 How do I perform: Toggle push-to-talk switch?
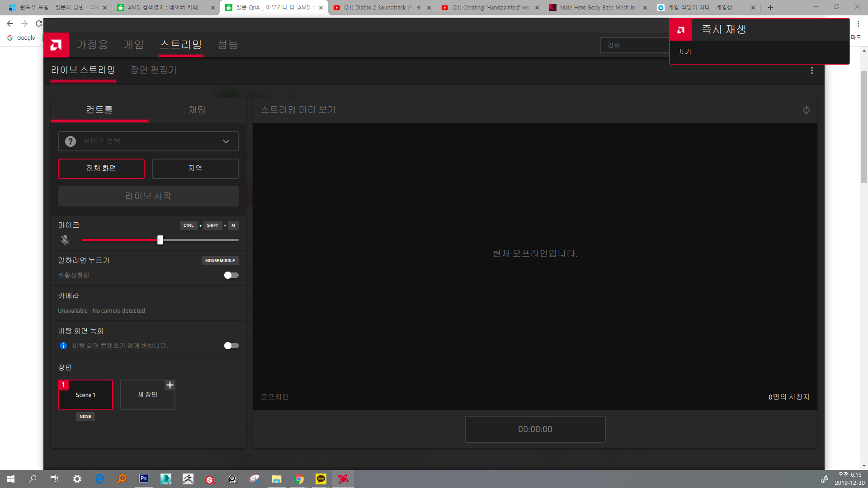(231, 275)
